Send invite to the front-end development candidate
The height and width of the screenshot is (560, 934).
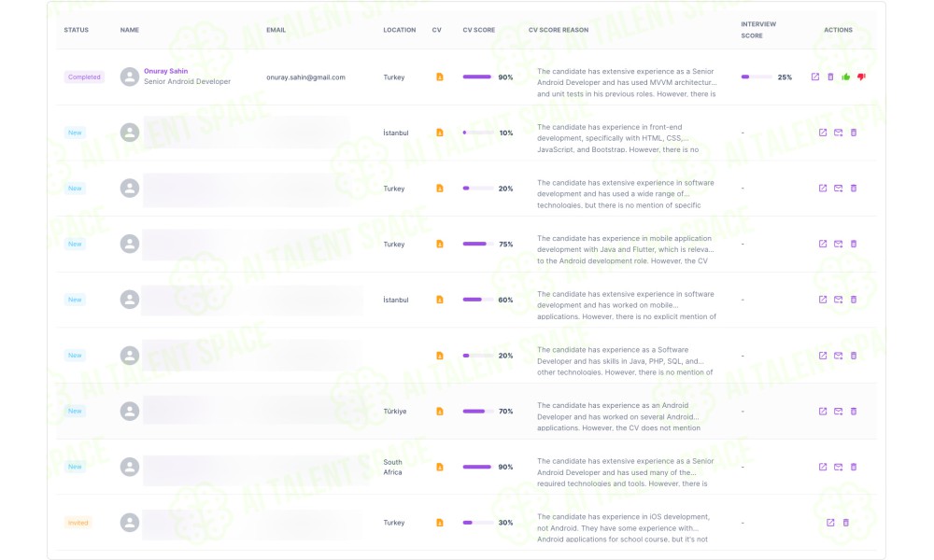[x=838, y=133]
